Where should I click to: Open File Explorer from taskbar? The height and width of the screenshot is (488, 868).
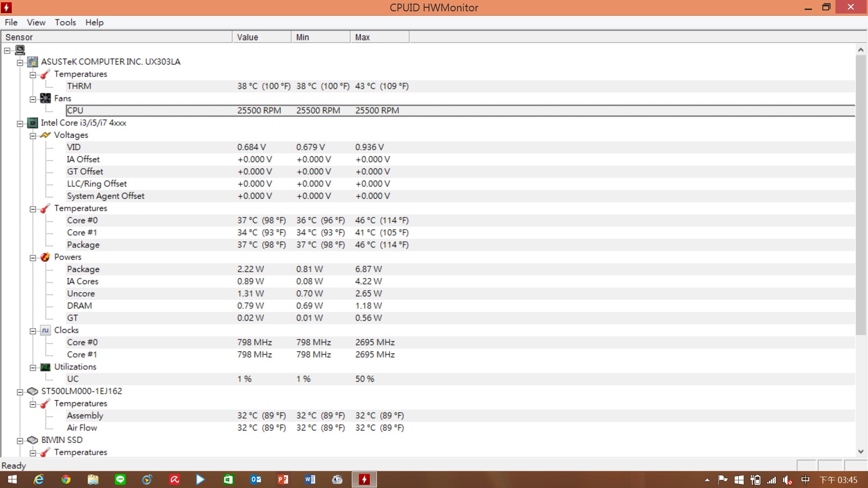tap(93, 479)
